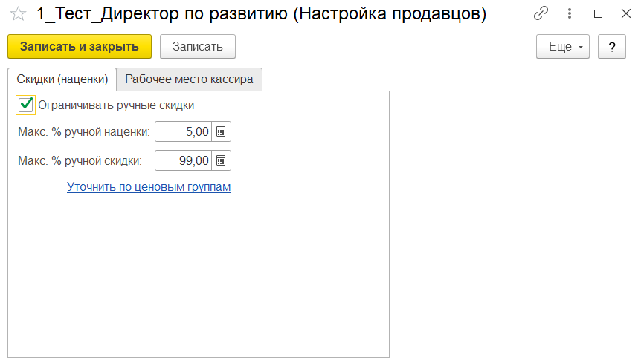Add this form to favorites with the star
This screenshot has width=641, height=364.
click(x=19, y=13)
